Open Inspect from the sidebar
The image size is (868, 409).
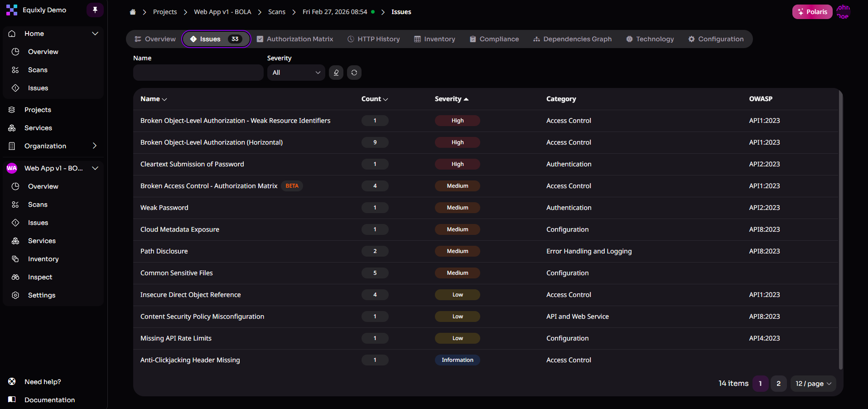point(40,277)
